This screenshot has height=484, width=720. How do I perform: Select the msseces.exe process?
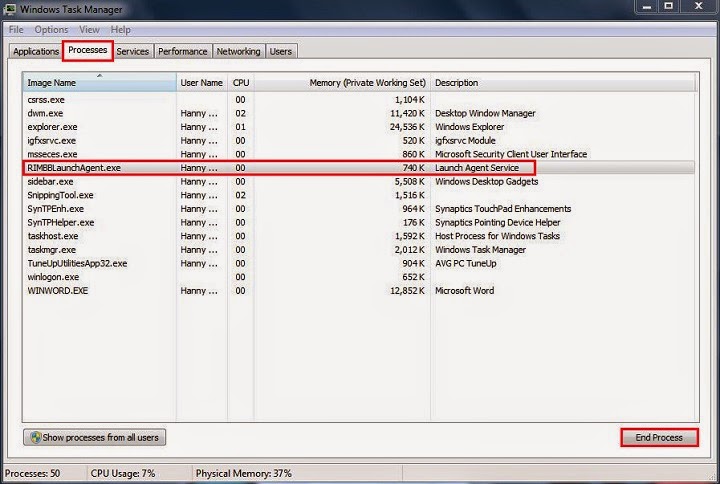pyautogui.click(x=358, y=154)
